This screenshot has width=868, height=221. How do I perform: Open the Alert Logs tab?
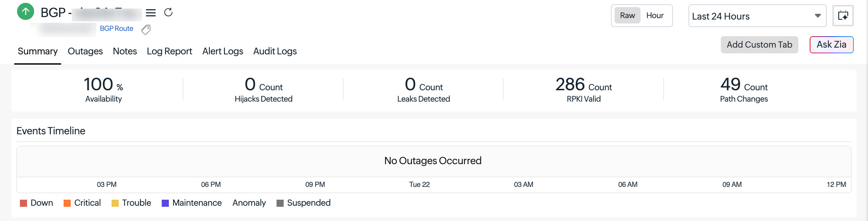click(223, 51)
